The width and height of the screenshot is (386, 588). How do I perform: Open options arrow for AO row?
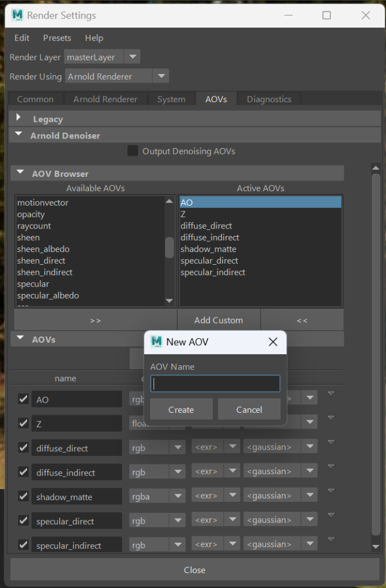331,394
